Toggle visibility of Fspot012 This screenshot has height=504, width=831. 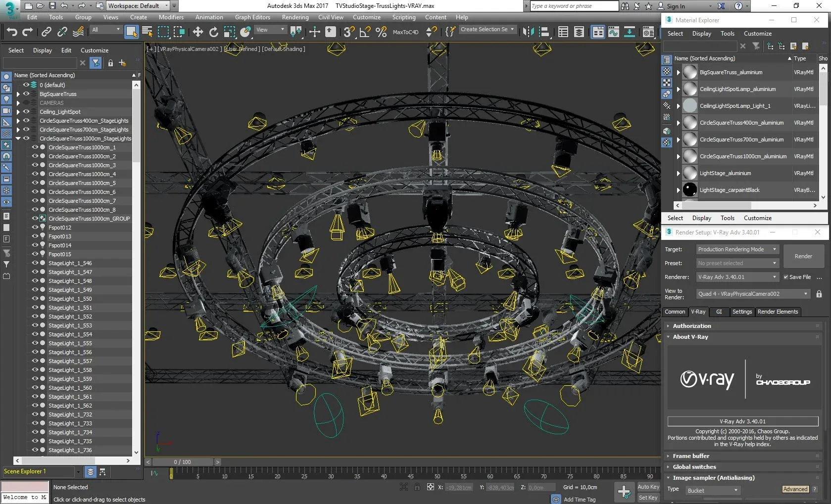35,227
